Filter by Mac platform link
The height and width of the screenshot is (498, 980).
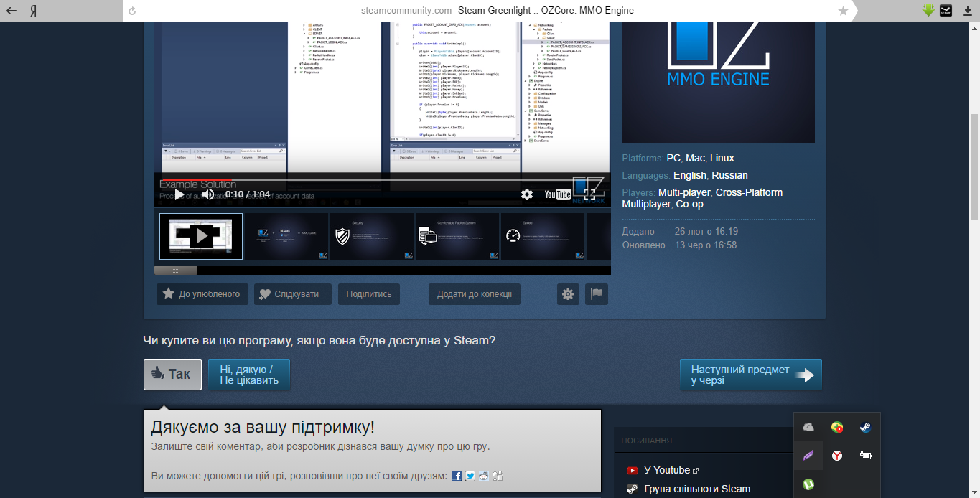coord(695,158)
